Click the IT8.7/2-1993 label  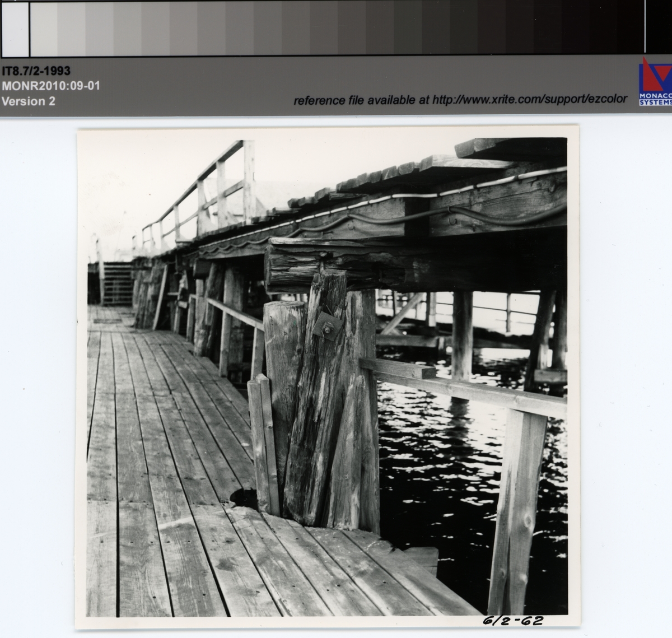click(36, 71)
